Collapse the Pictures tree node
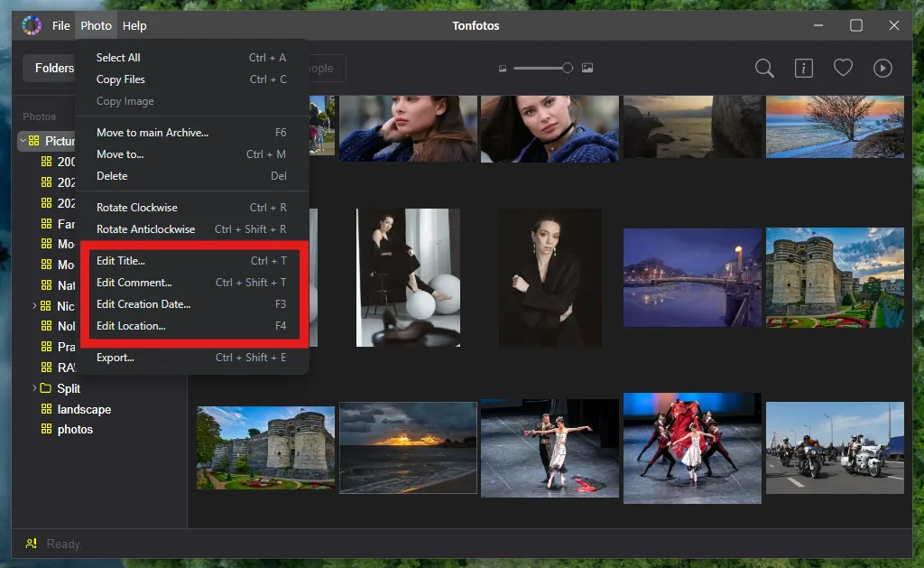The width and height of the screenshot is (924, 568). [x=22, y=141]
